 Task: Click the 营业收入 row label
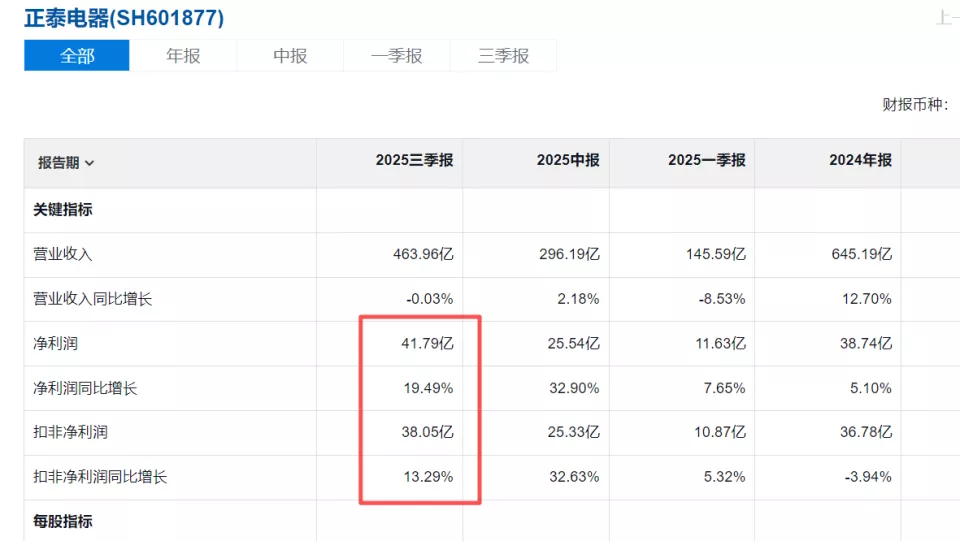coord(62,254)
